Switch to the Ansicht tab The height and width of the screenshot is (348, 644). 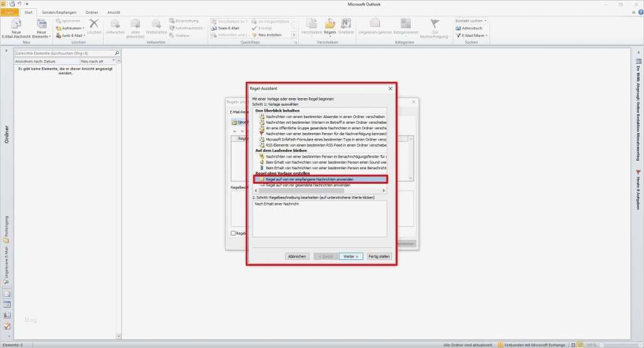tap(114, 12)
